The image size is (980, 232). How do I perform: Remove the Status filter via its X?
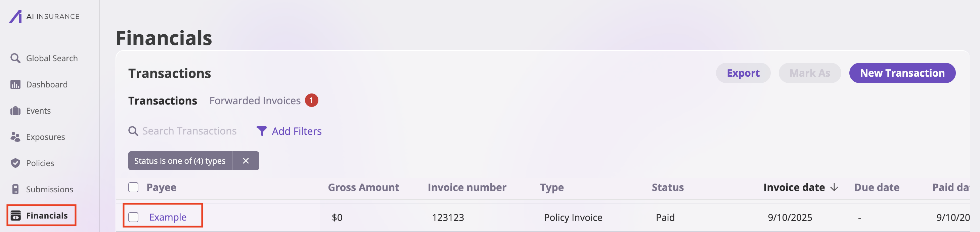(246, 160)
